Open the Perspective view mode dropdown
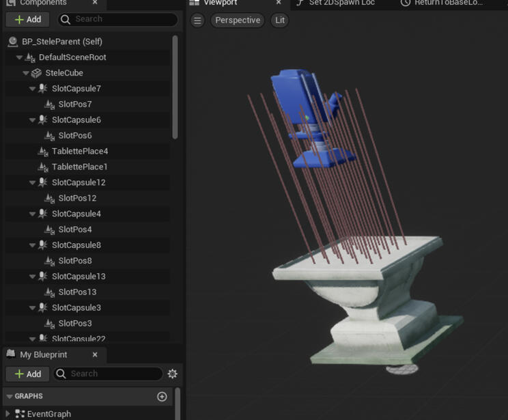 pos(238,20)
